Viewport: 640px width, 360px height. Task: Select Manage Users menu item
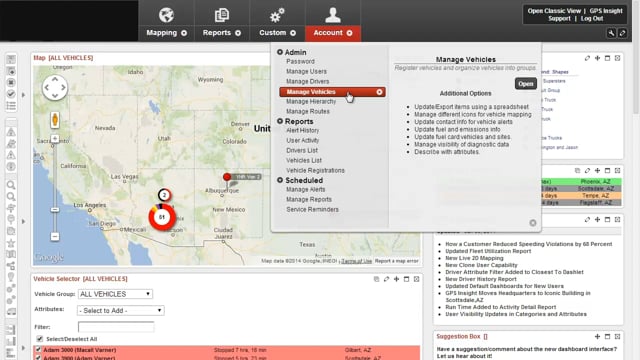click(306, 71)
